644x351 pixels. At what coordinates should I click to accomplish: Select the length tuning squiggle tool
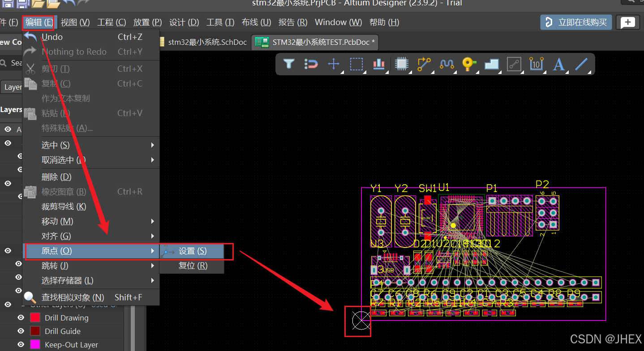tap(447, 64)
